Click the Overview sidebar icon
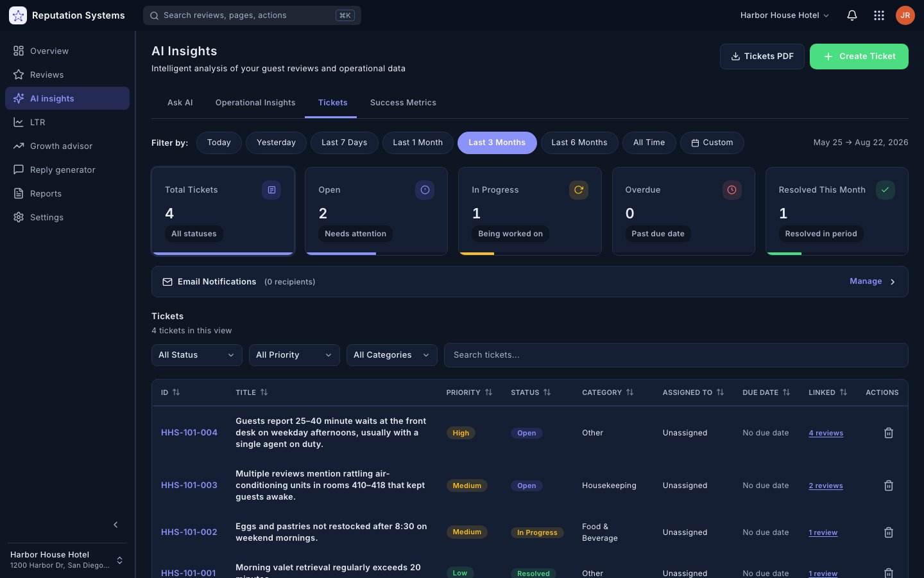 point(19,51)
